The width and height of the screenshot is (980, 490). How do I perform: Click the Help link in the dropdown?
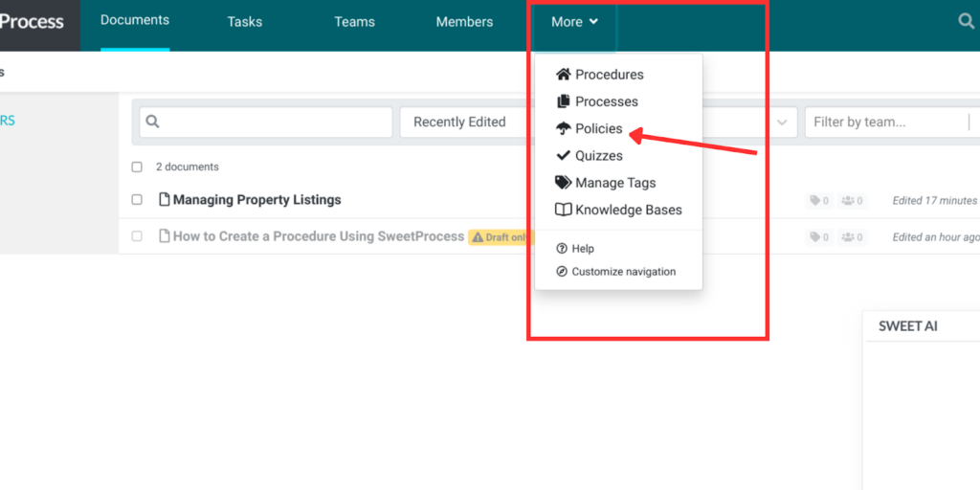pos(583,249)
